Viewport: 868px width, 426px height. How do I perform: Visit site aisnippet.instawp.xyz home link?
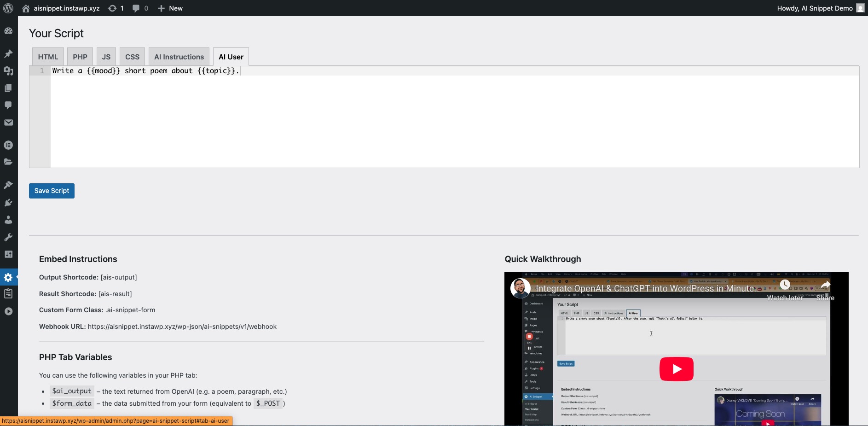(61, 8)
